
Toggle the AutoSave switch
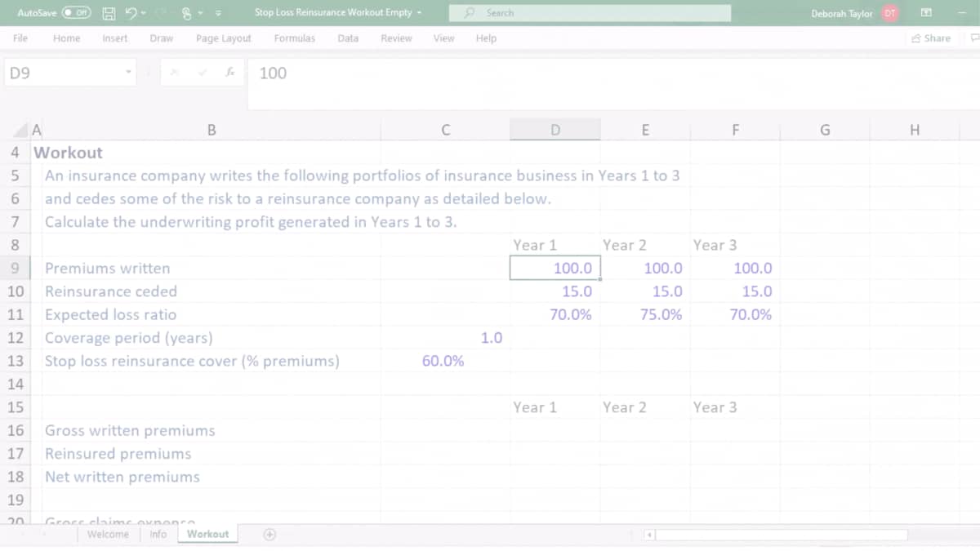coord(77,13)
